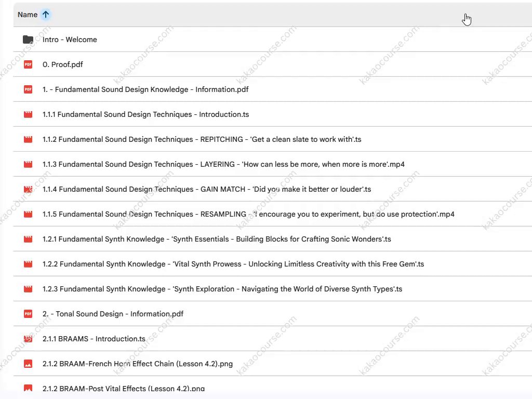
Task: Open 0. Proof.pdf
Action: click(63, 64)
